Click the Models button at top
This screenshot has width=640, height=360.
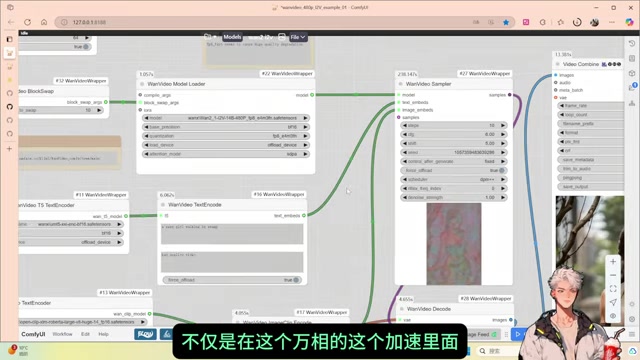tap(232, 37)
